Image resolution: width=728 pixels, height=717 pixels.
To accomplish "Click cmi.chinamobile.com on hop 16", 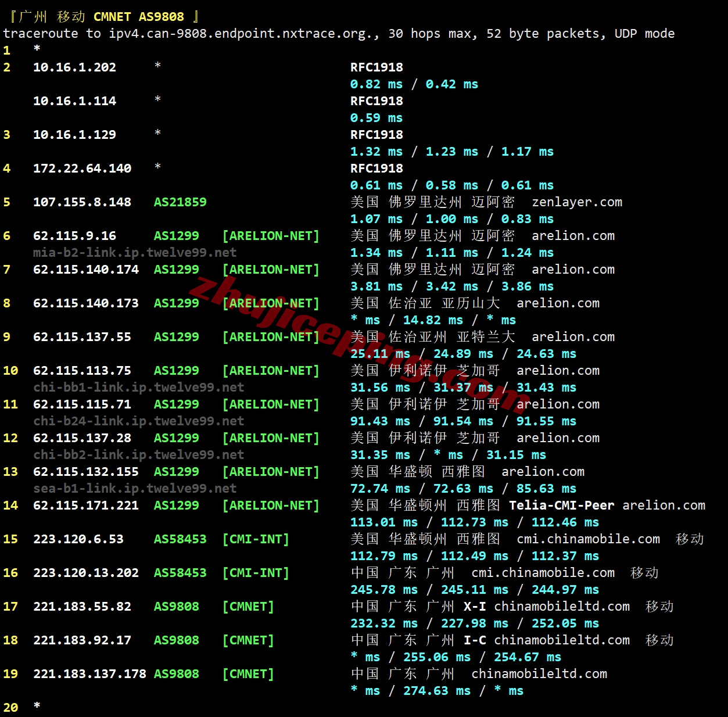I will (x=543, y=573).
